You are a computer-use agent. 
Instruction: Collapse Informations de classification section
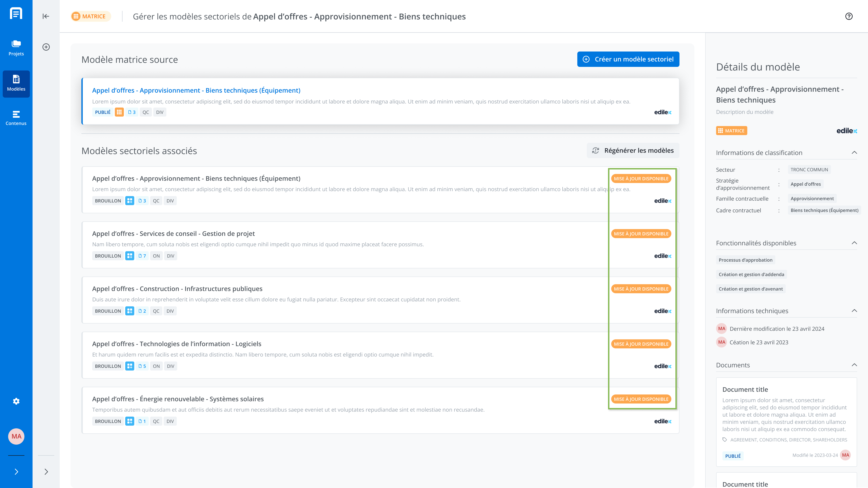point(854,152)
